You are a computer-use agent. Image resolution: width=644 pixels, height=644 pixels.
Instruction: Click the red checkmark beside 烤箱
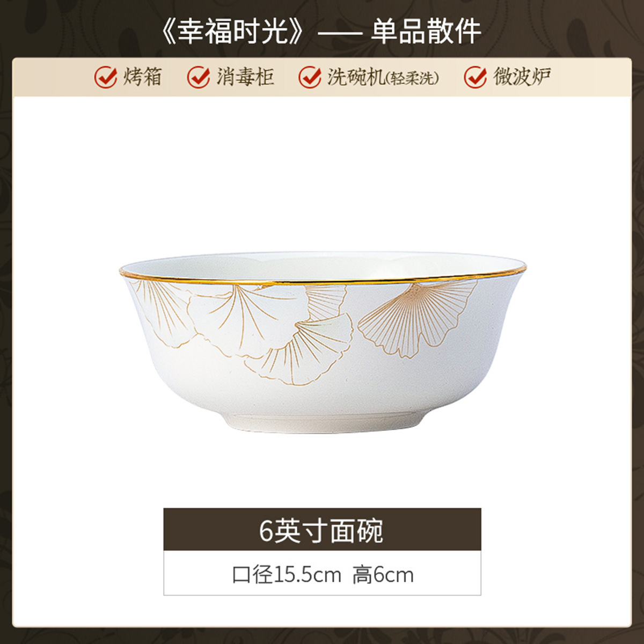(x=105, y=77)
